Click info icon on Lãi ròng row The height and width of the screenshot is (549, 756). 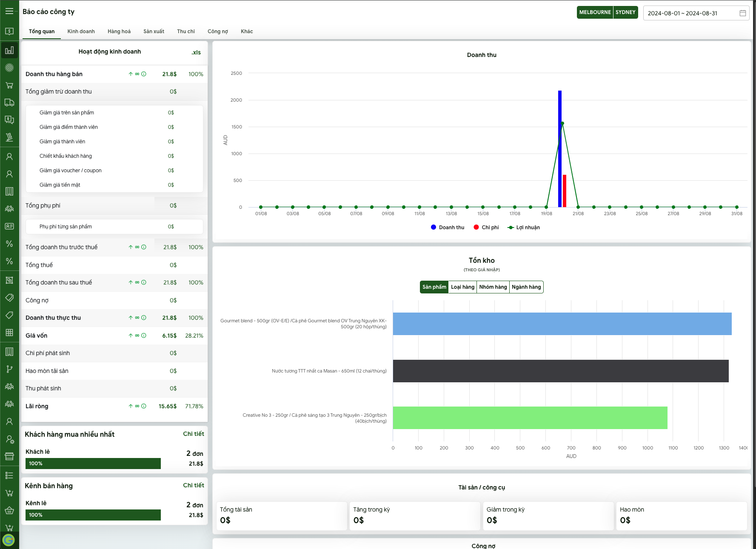click(144, 406)
